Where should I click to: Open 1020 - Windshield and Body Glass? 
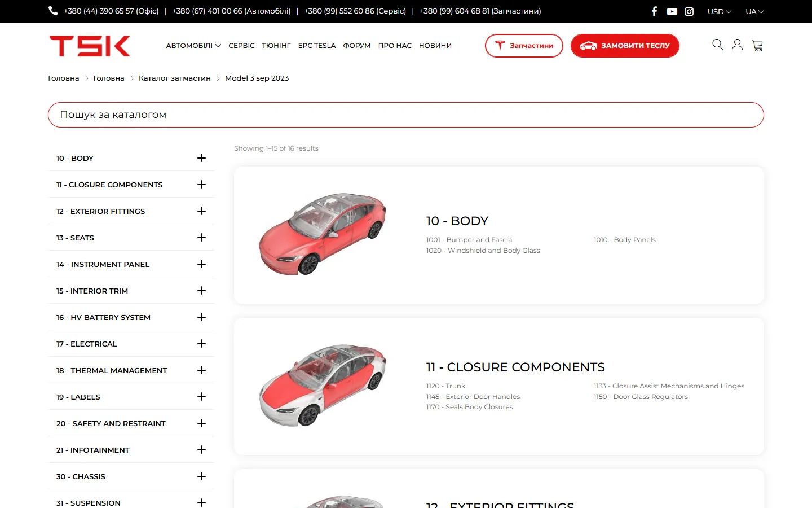coord(483,251)
